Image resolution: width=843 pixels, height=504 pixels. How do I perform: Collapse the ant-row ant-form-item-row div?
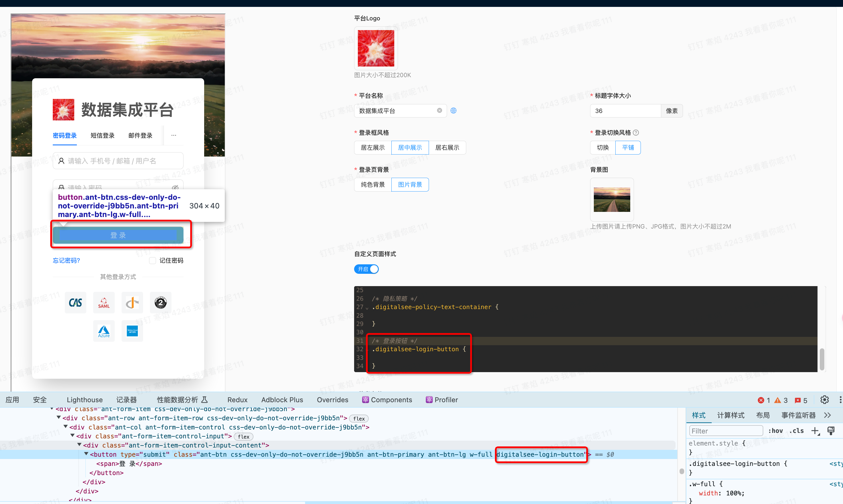[58, 417]
